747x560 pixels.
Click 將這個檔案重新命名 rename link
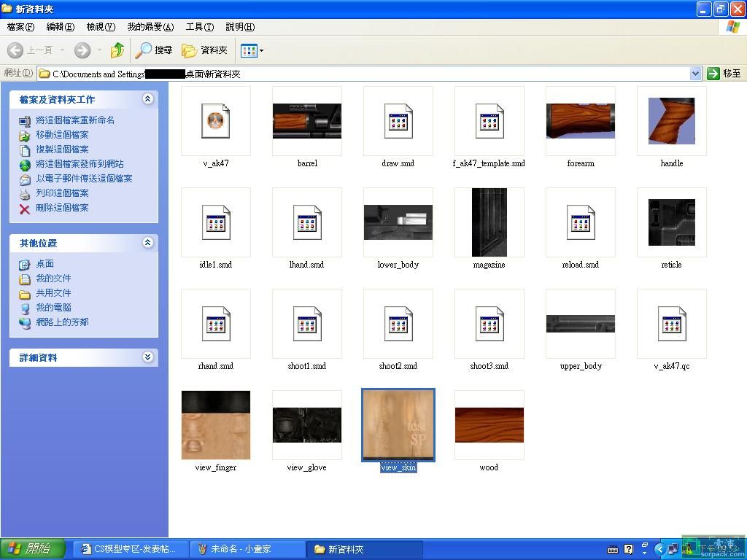[x=75, y=120]
